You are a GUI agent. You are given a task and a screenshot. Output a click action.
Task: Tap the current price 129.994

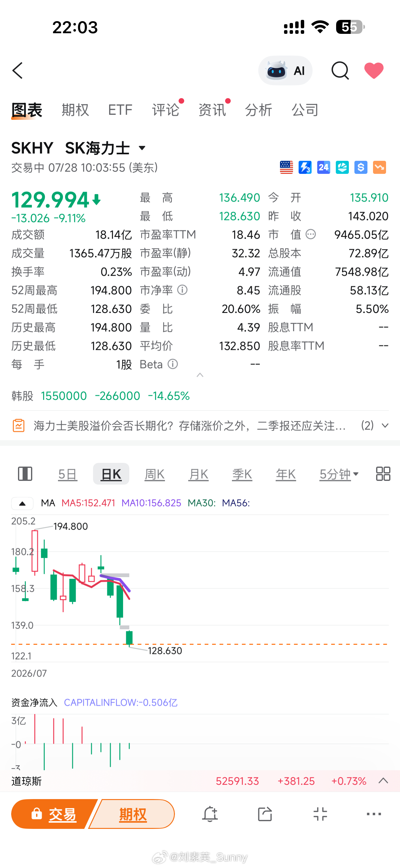(51, 200)
